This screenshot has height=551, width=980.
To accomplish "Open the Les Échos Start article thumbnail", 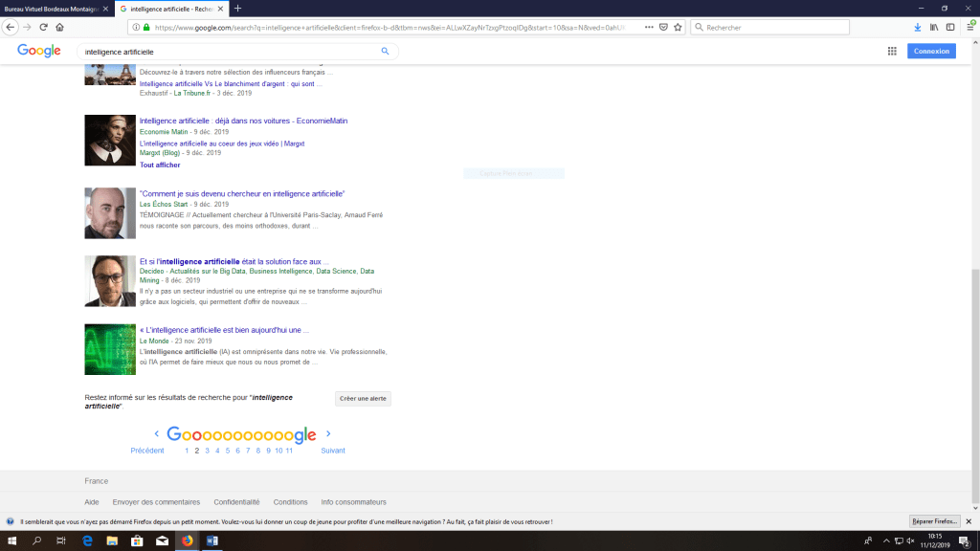I will tap(110, 212).
